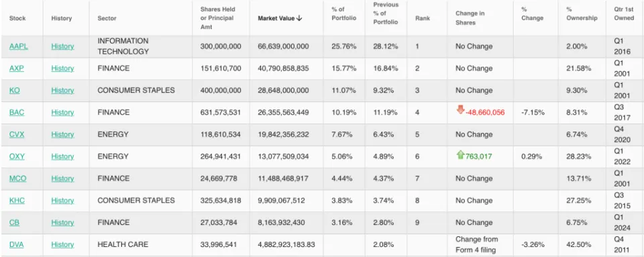Image resolution: width=644 pixels, height=257 pixels.
Task: Sort by Rank column header
Action: click(423, 19)
